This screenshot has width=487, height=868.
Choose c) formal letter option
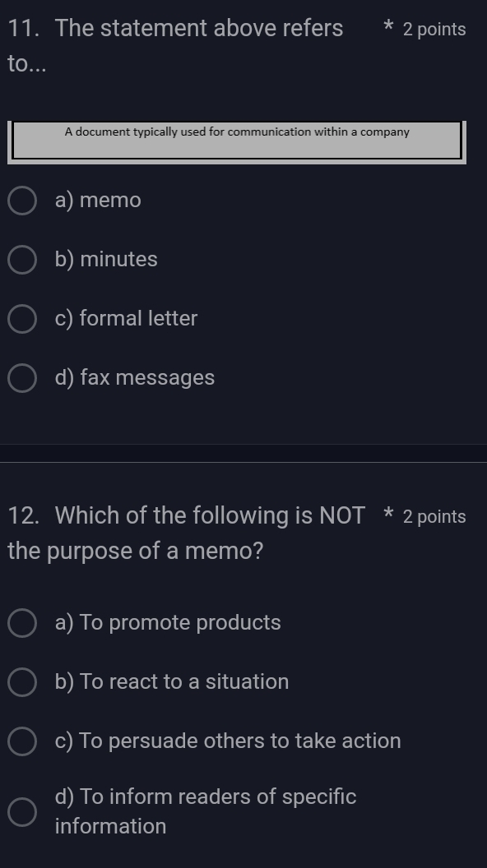21,318
